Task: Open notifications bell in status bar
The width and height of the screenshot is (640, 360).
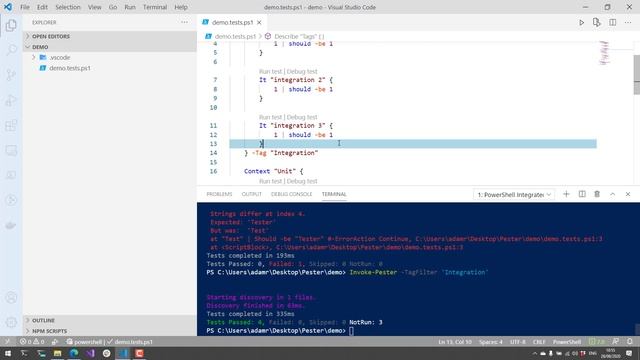Action: 630,342
